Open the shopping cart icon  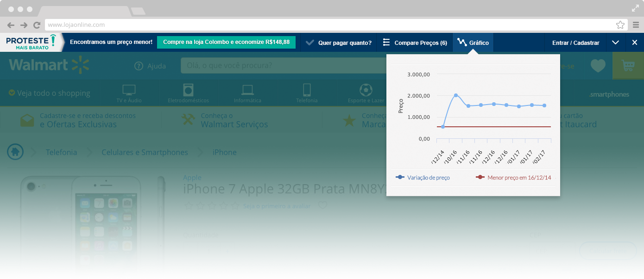pos(628,66)
